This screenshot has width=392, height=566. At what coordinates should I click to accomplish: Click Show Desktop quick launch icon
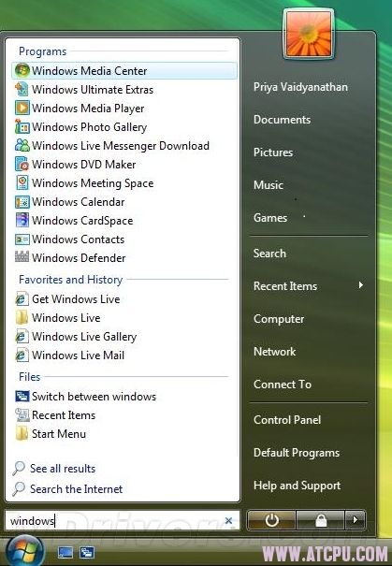(x=65, y=552)
